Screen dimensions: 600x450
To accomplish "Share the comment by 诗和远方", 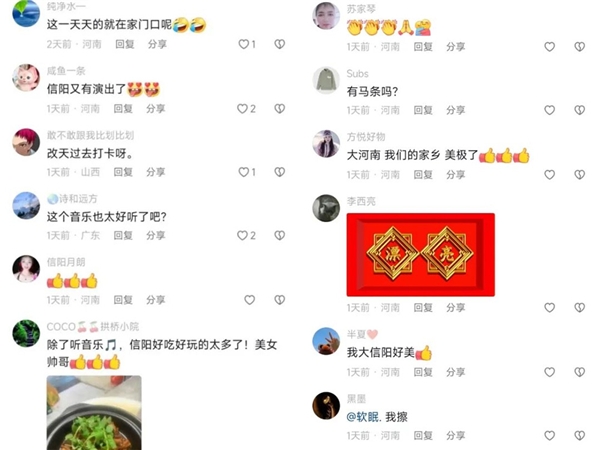I will [155, 235].
